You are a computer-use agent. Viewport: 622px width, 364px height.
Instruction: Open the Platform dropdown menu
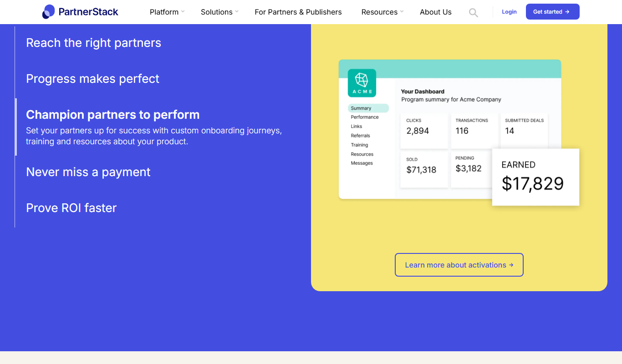[x=167, y=12]
